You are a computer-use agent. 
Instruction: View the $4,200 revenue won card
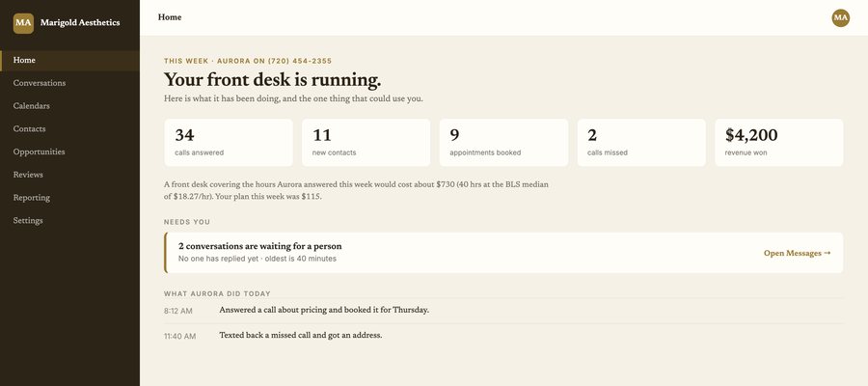coord(779,142)
